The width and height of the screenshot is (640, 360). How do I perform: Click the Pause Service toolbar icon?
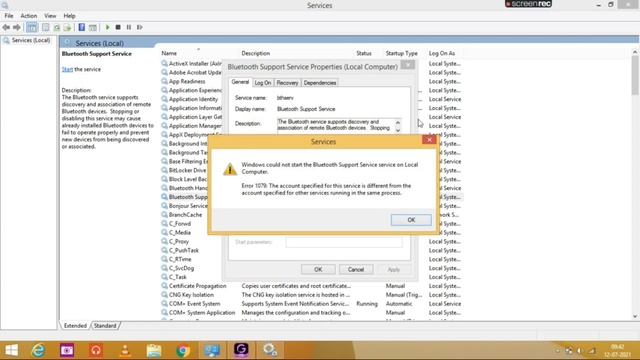(x=129, y=27)
